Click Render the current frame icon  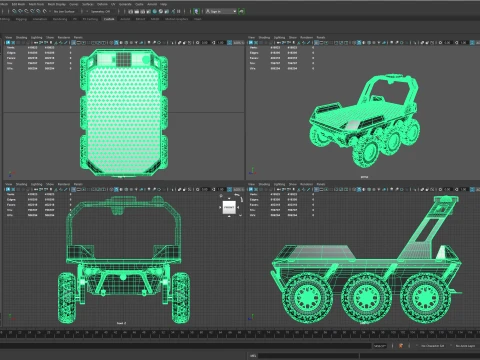coord(137,11)
